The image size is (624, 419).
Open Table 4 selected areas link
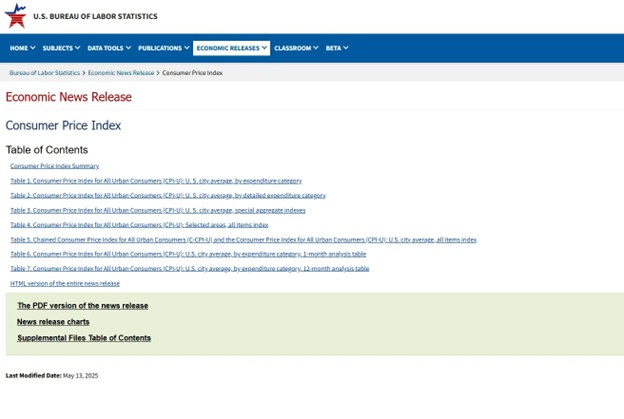point(139,225)
